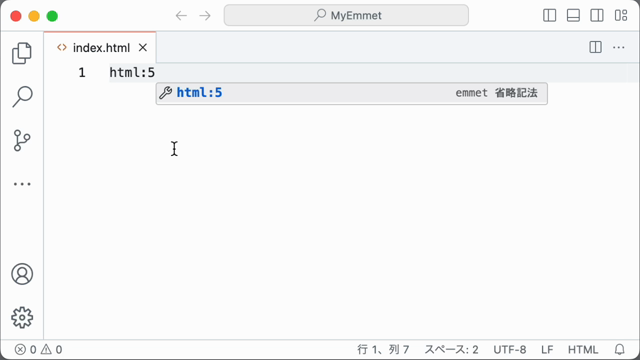
Task: Click the LF end-of-line indicator
Action: point(547,350)
